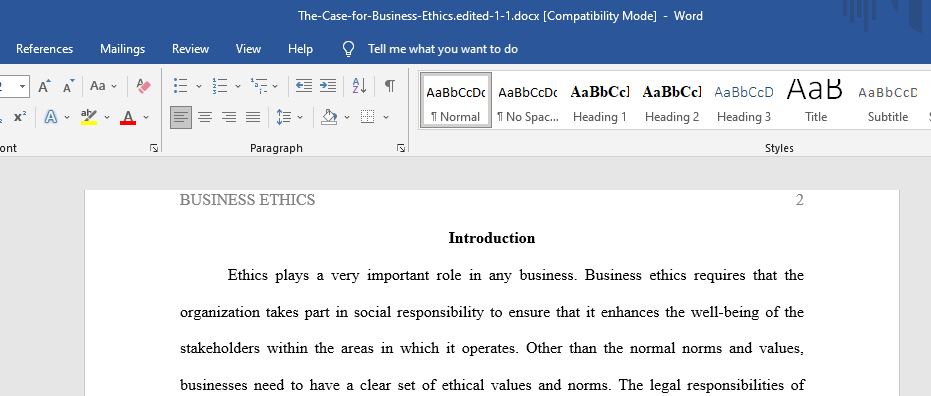Screen dimensions: 931x396
Task: Align paragraph text to the right
Action: [x=229, y=117]
